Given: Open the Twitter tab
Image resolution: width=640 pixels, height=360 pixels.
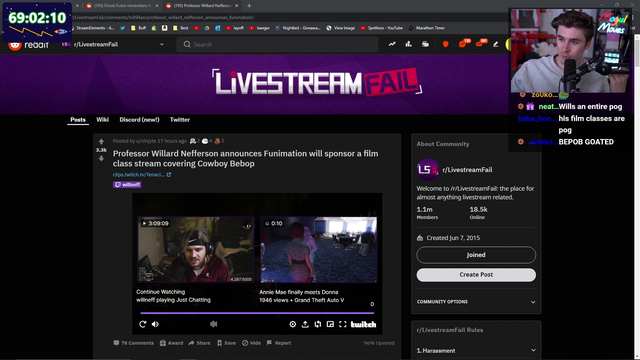Looking at the screenshot, I should (x=180, y=120).
